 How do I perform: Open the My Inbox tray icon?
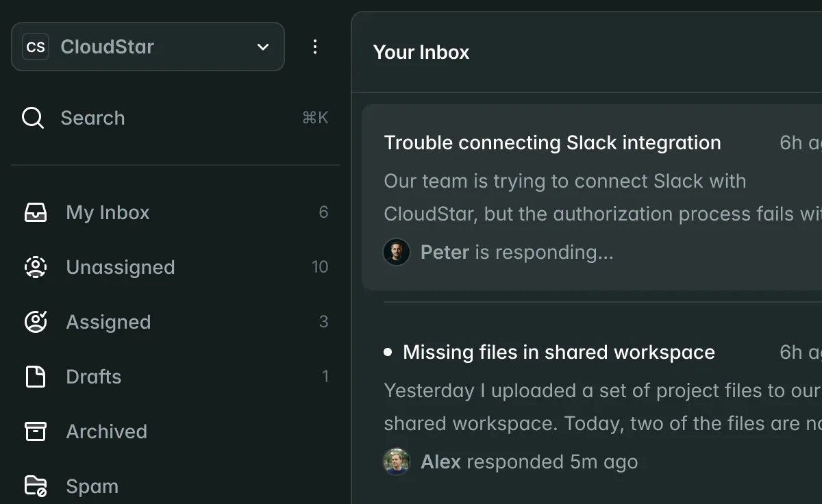pos(35,212)
